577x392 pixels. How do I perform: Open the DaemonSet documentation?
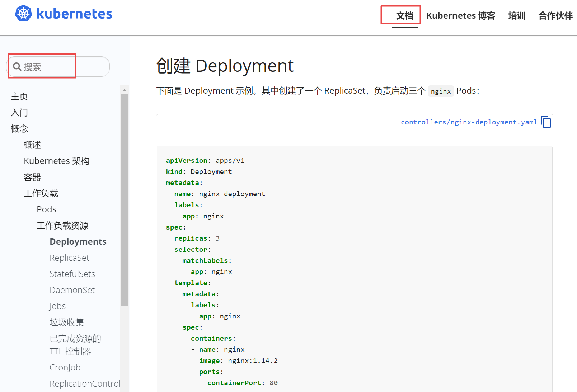[72, 290]
